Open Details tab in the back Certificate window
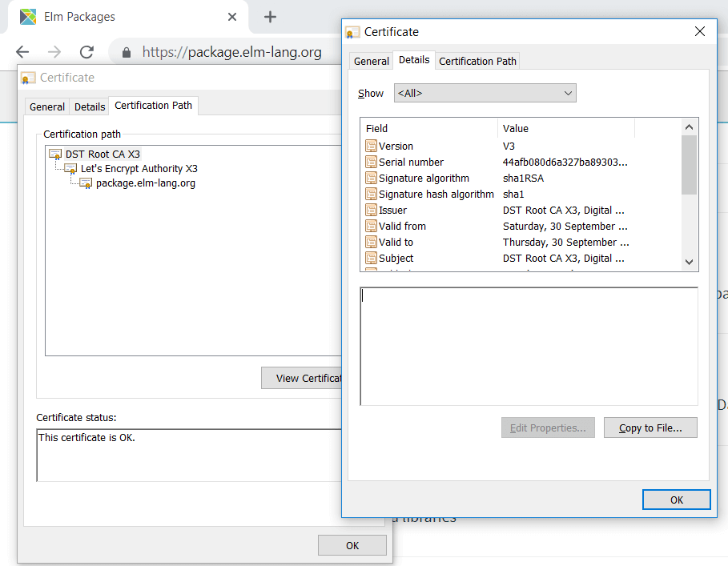The width and height of the screenshot is (728, 566). (90, 106)
